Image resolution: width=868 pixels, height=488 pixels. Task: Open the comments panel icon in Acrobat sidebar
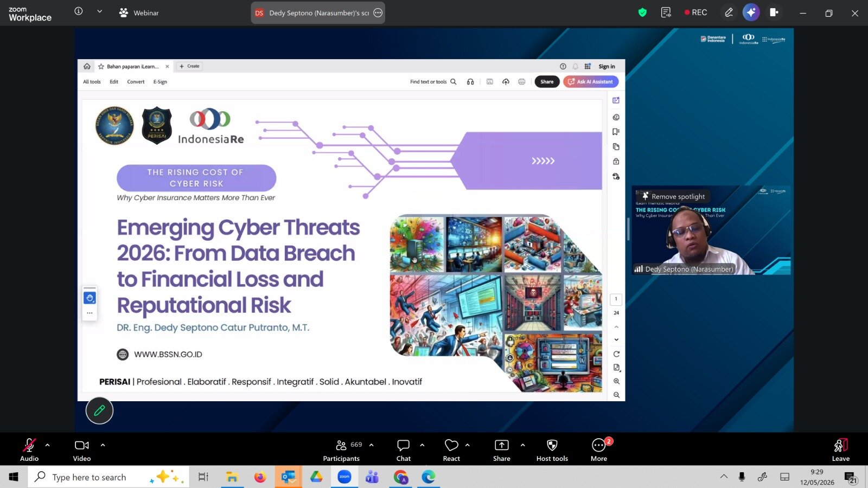pyautogui.click(x=616, y=117)
